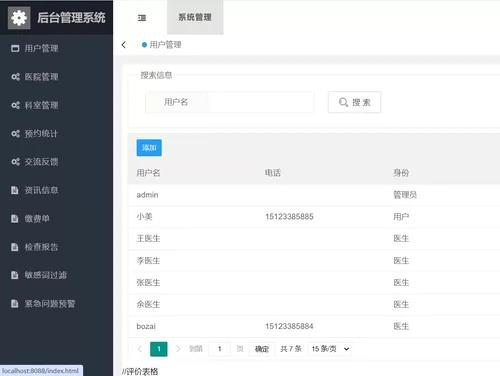Image resolution: width=500 pixels, height=376 pixels.
Task: Click the 缴费单 document icon
Action: coord(15,219)
